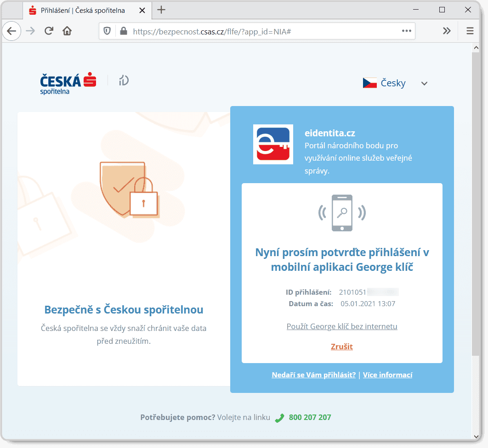Open page actions three-dot menu
The width and height of the screenshot is (488, 448).
coord(407,31)
